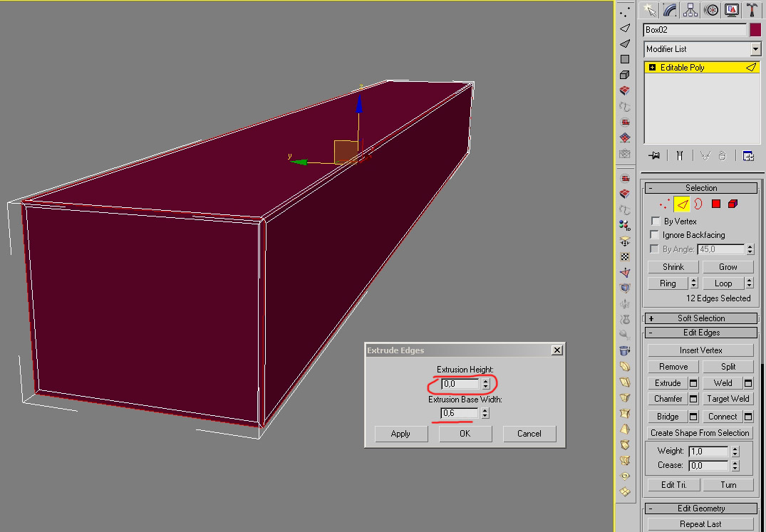Open Configure Modifier Sets icon

[x=748, y=155]
